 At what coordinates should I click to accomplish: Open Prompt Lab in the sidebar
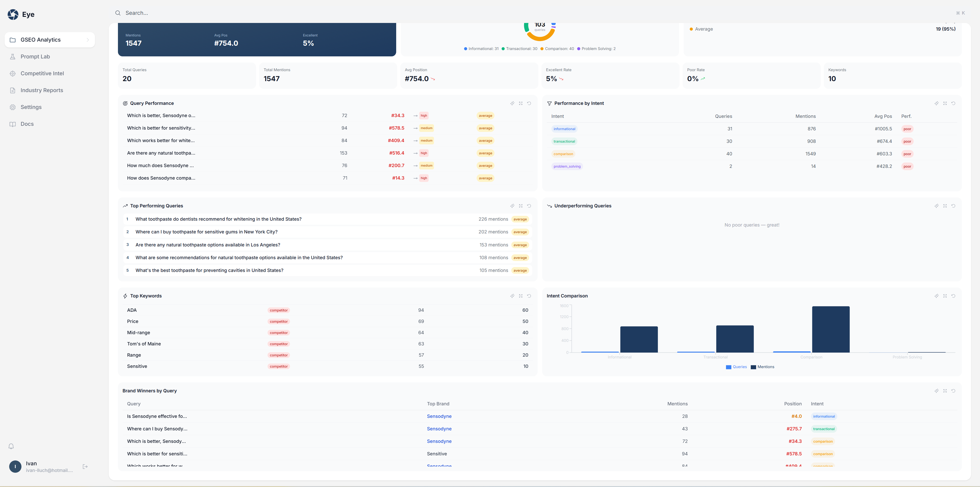35,57
